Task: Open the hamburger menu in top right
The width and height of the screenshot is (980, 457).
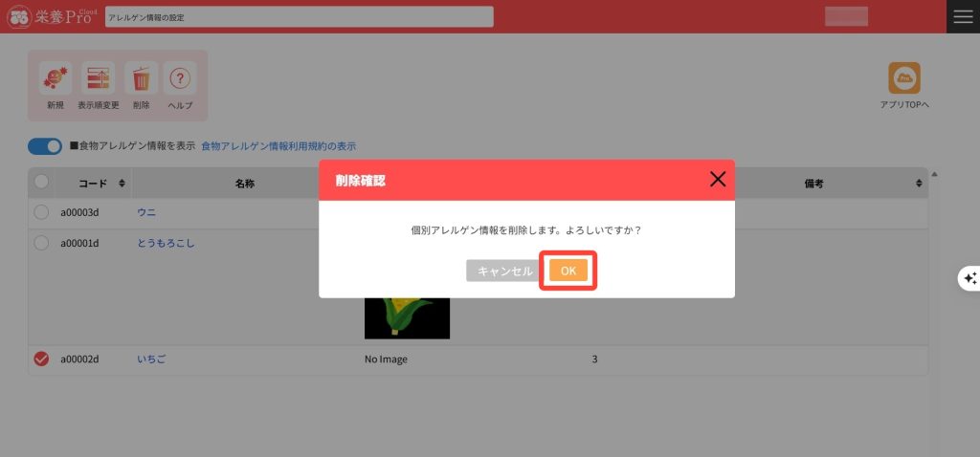Action: pos(963,16)
